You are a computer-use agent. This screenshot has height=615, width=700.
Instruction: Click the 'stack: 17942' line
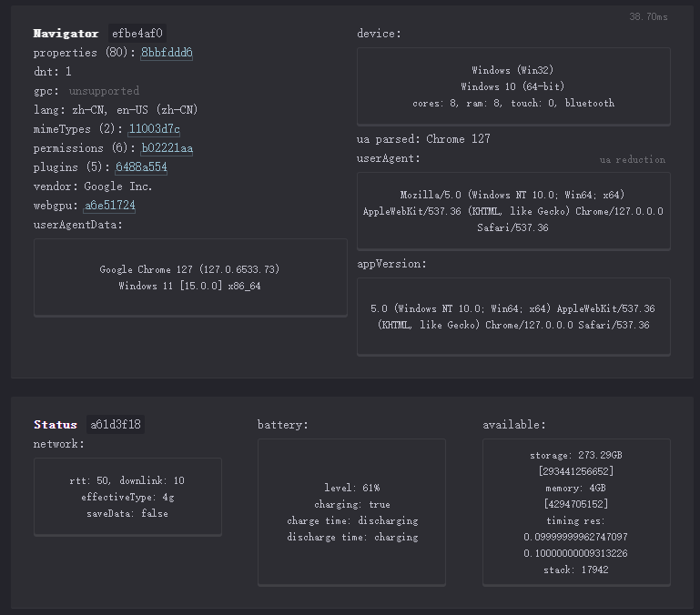pyautogui.click(x=576, y=570)
